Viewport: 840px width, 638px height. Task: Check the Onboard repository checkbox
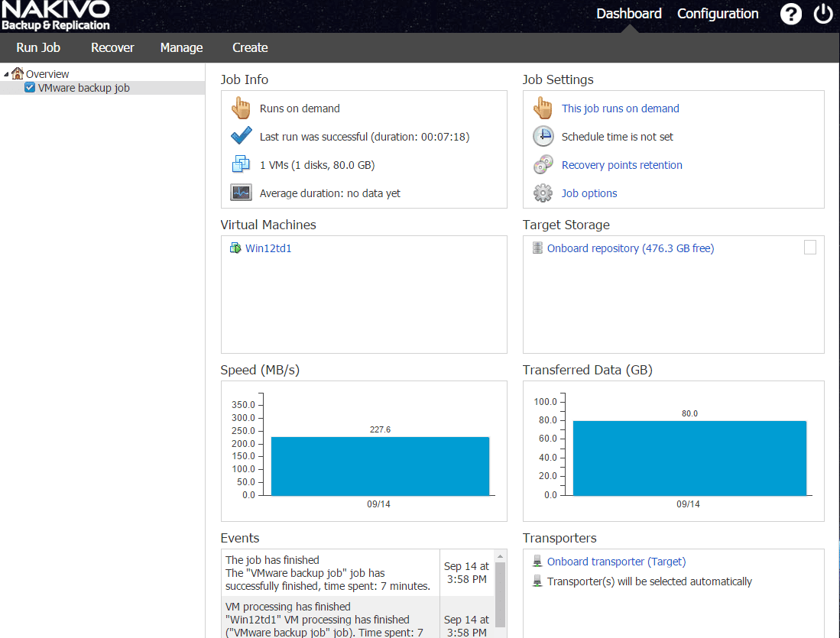[809, 247]
